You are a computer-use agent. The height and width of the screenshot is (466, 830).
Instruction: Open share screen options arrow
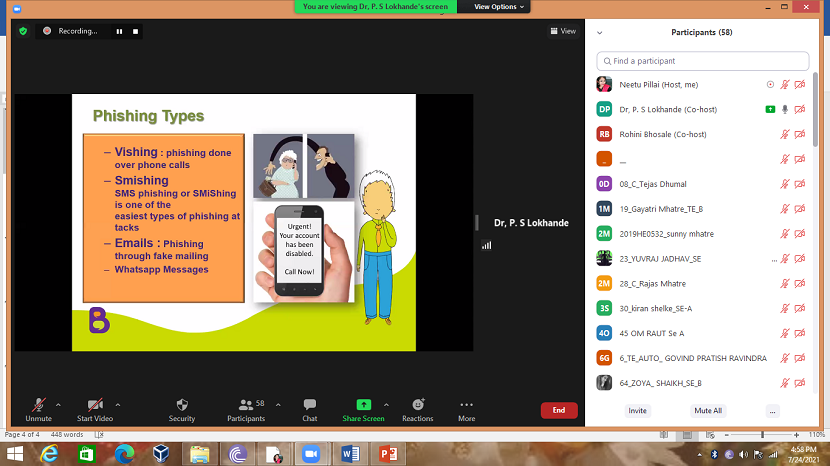386,405
